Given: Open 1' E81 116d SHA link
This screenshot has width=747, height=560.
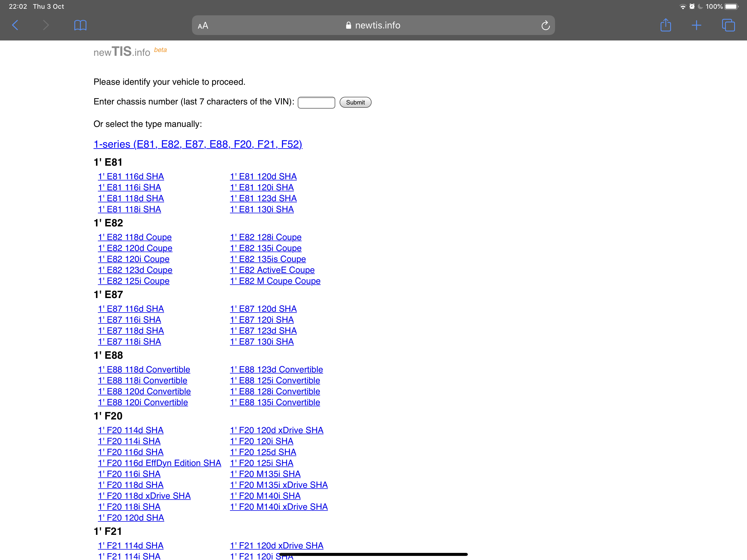Looking at the screenshot, I should coord(131,176).
